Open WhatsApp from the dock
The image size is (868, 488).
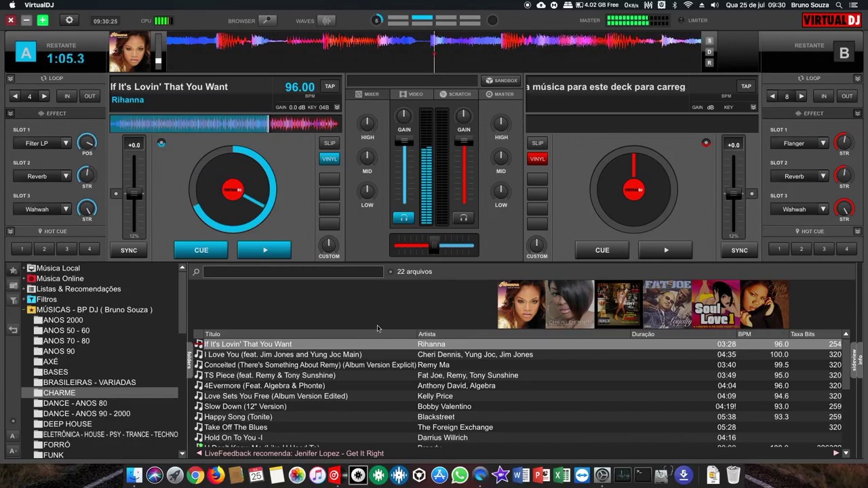tap(460, 475)
